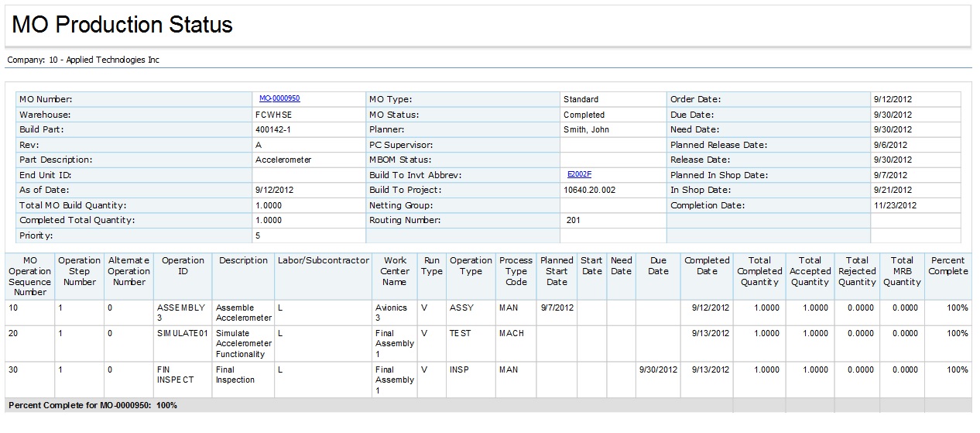Viewport: 980px width, 433px height.
Task: Select the 9/30/2012 due date in operation 30
Action: (x=658, y=370)
